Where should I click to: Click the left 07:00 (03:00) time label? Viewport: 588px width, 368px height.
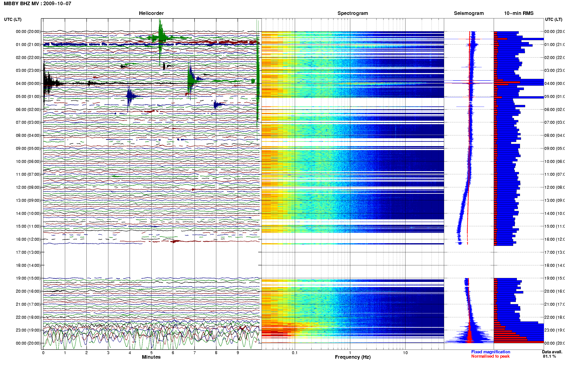coord(28,122)
